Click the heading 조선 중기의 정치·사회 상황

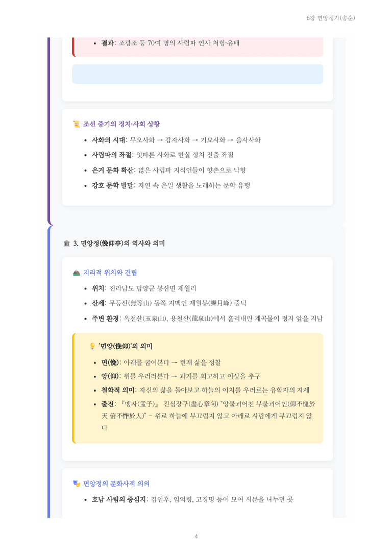point(121,124)
